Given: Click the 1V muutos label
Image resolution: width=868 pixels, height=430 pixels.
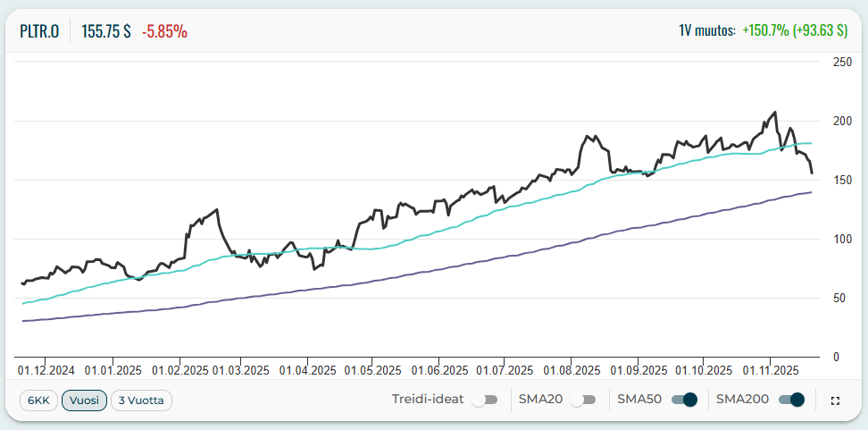Looking at the screenshot, I should (x=707, y=31).
